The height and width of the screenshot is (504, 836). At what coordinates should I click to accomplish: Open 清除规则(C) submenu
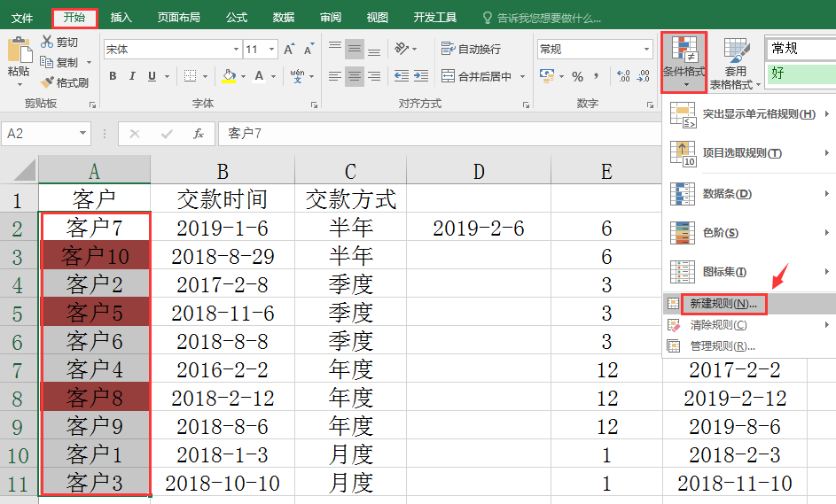click(x=749, y=325)
